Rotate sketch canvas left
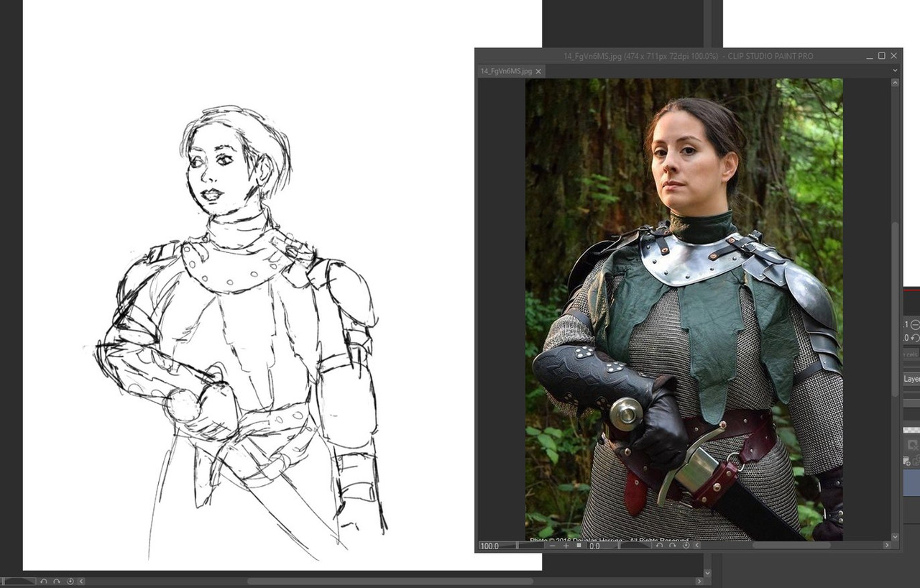The height and width of the screenshot is (588, 920). (x=44, y=582)
